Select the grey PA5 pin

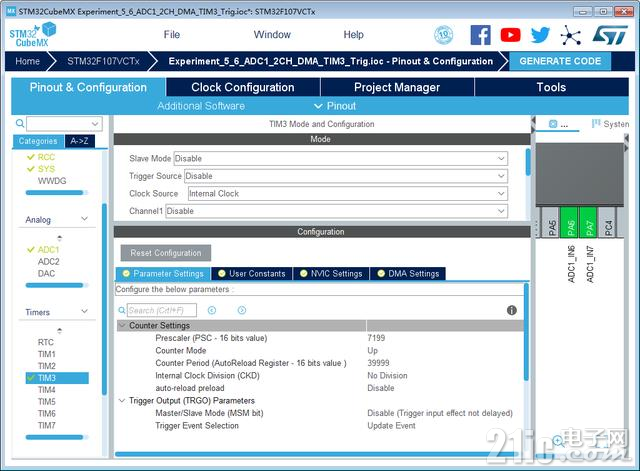click(552, 222)
